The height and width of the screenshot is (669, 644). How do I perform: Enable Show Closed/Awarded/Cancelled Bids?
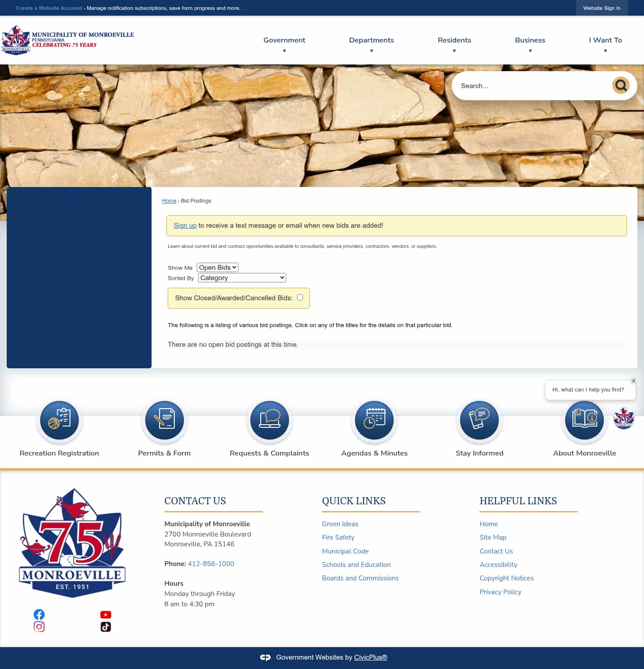[x=300, y=297]
